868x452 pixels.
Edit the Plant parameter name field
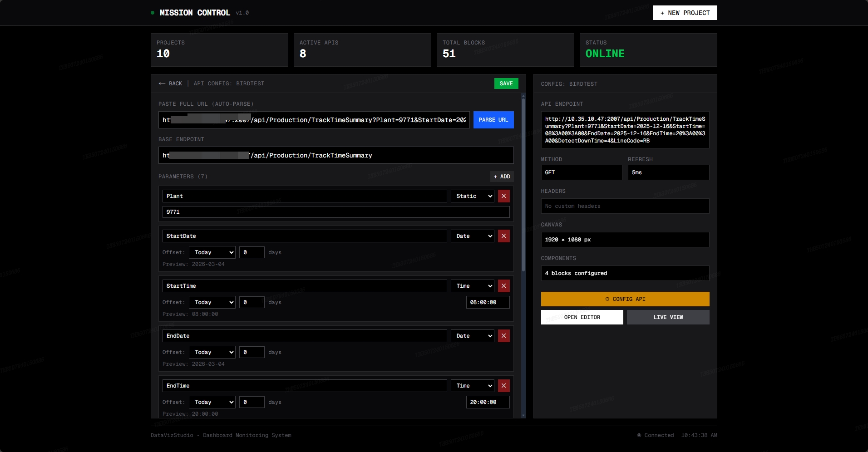[x=305, y=196]
